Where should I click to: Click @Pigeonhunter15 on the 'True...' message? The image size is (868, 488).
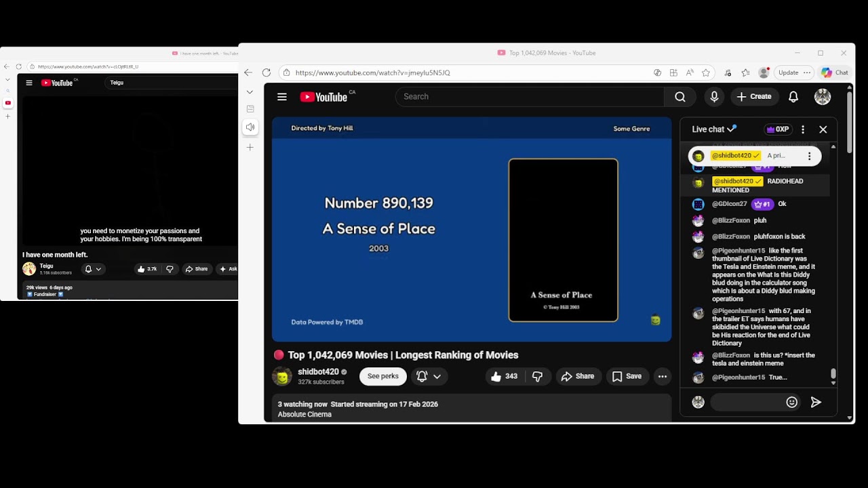tap(738, 378)
